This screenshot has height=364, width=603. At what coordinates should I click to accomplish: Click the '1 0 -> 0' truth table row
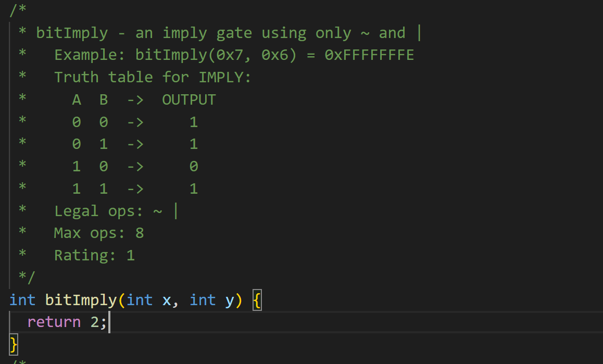coord(135,167)
